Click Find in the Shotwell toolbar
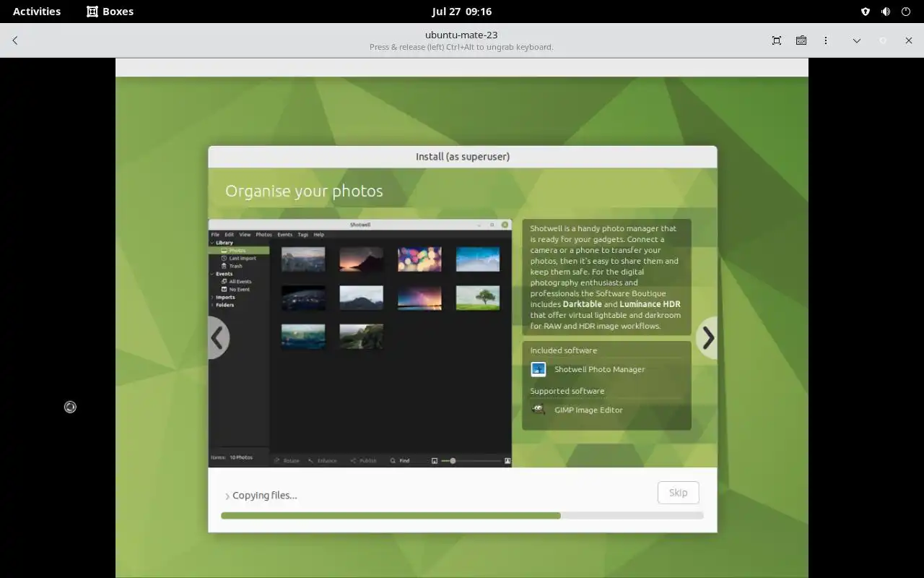 tap(400, 460)
